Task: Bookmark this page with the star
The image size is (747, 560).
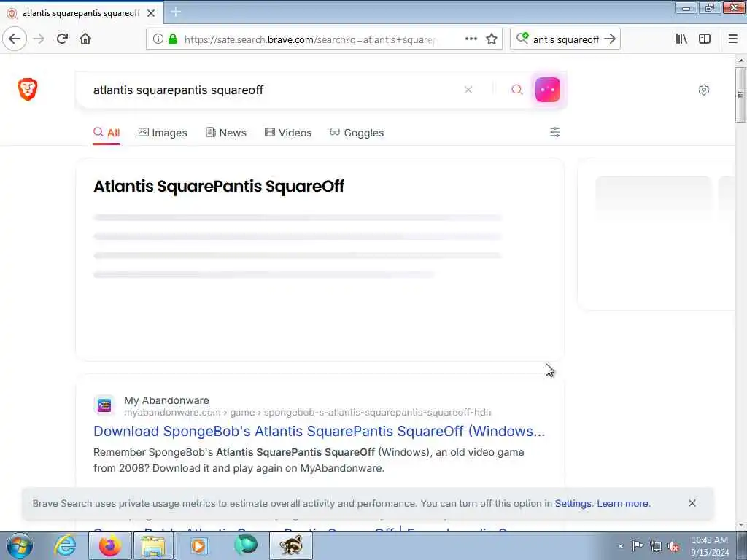Action: pos(492,39)
